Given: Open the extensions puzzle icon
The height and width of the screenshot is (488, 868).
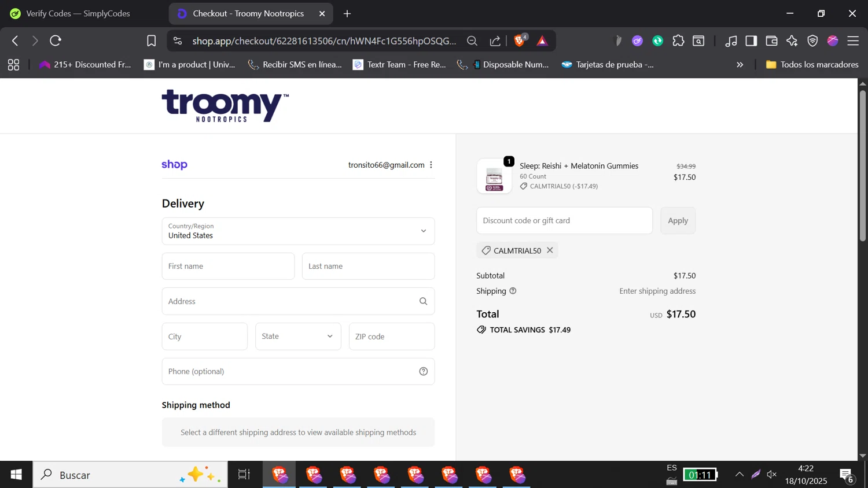Looking at the screenshot, I should [x=678, y=41].
